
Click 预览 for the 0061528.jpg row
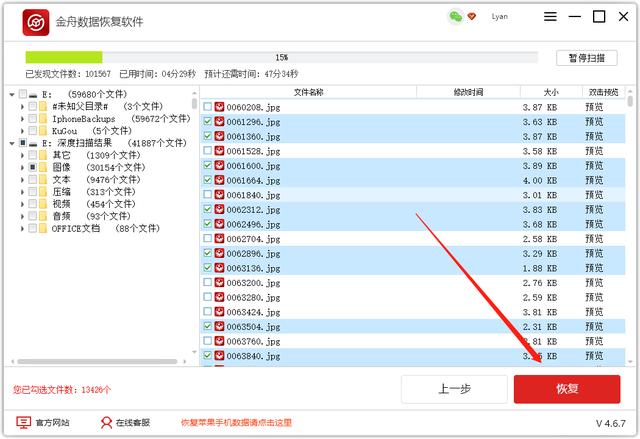(x=594, y=151)
